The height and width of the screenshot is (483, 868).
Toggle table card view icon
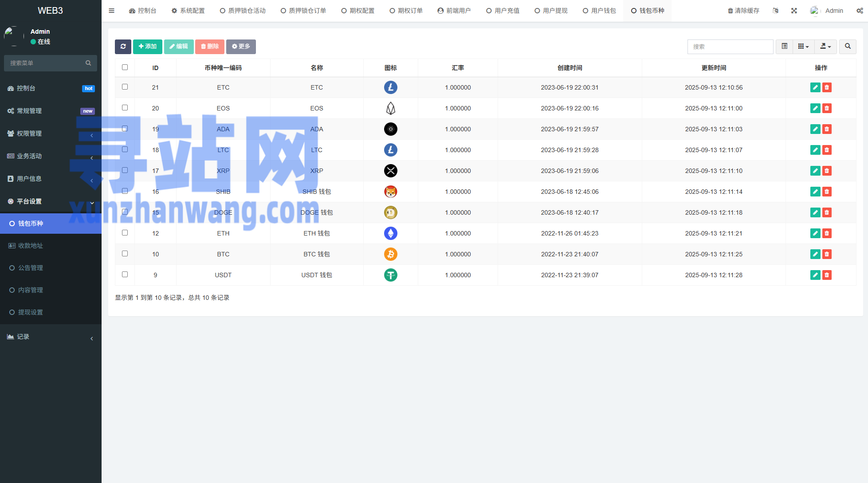coord(784,47)
